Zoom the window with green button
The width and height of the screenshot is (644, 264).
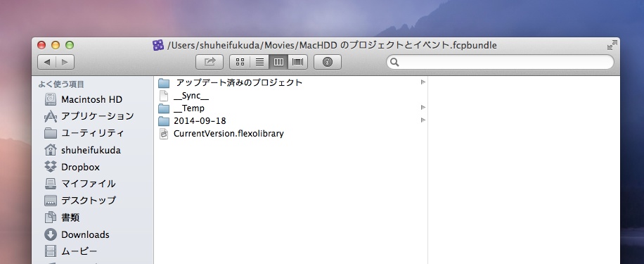click(70, 45)
